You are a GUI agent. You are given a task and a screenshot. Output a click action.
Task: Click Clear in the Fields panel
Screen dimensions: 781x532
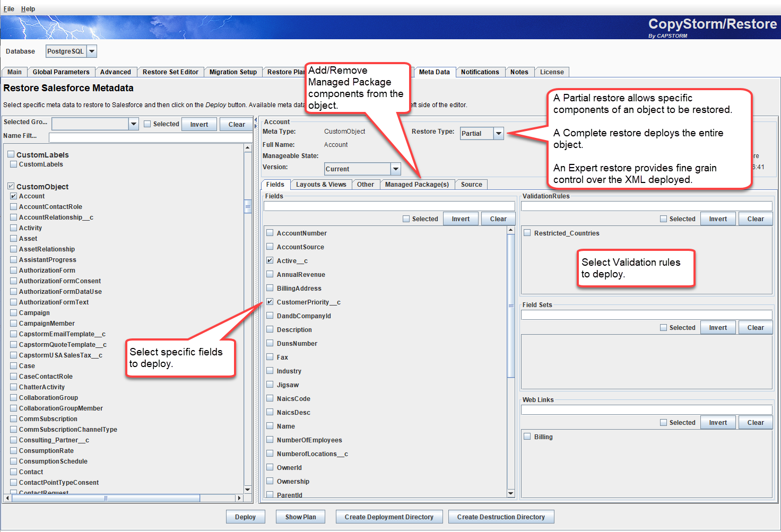[x=498, y=219]
